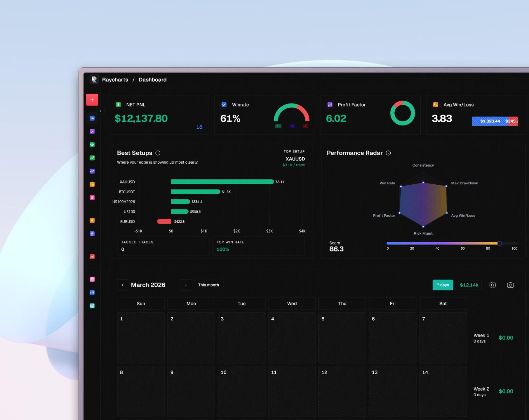Toggle the $12.14k total badge

pyautogui.click(x=469, y=285)
